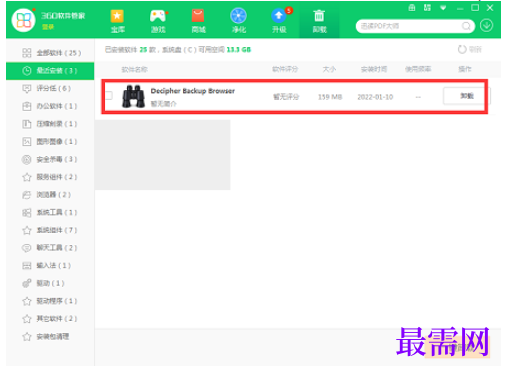Open the main menu dropdown triangle
The image size is (508, 373).
(x=443, y=8)
